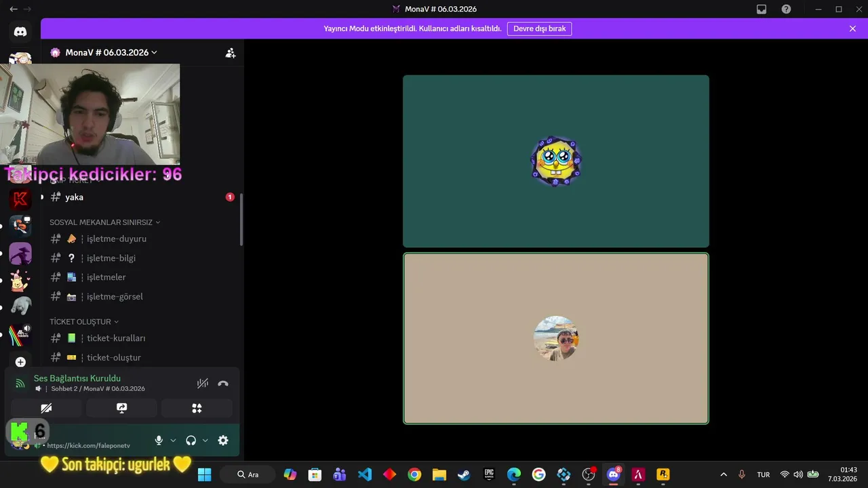Toggle noise suppression in voice panel
868x488 pixels.
pyautogui.click(x=202, y=384)
